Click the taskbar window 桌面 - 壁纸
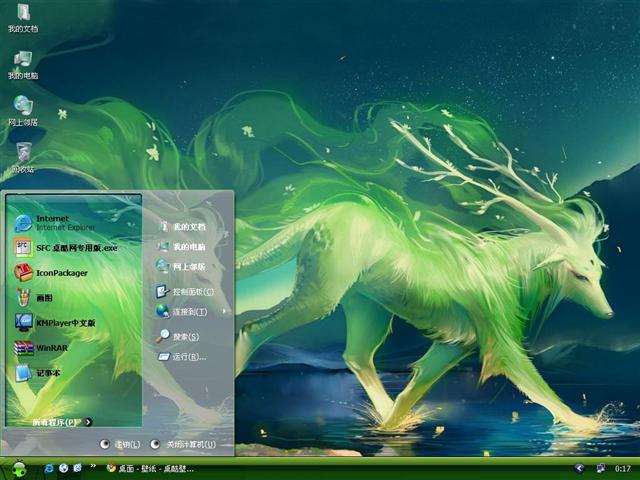Image resolution: width=640 pixels, height=480 pixels. [x=152, y=468]
